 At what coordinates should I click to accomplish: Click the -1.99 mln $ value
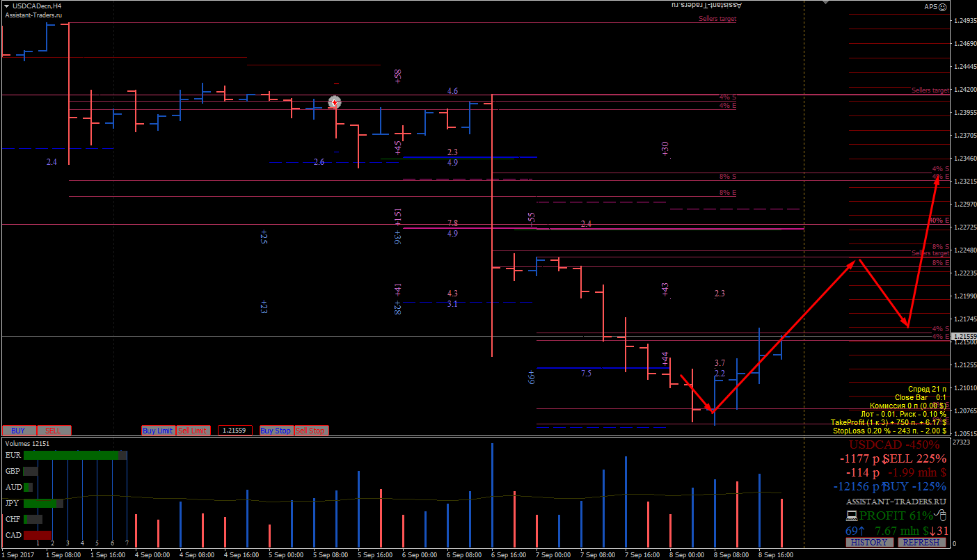917,472
